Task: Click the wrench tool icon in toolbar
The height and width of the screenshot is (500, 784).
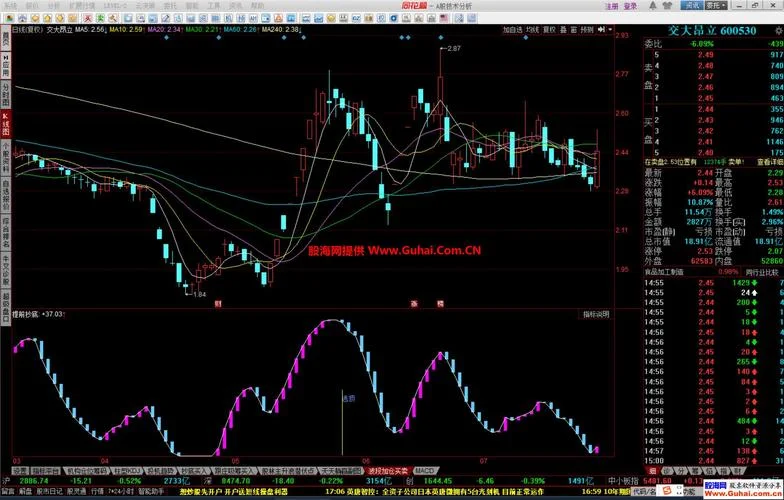Action: pyautogui.click(x=114, y=18)
